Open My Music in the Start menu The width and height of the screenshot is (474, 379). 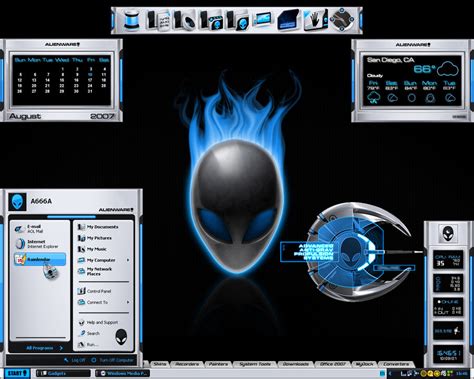(92, 249)
